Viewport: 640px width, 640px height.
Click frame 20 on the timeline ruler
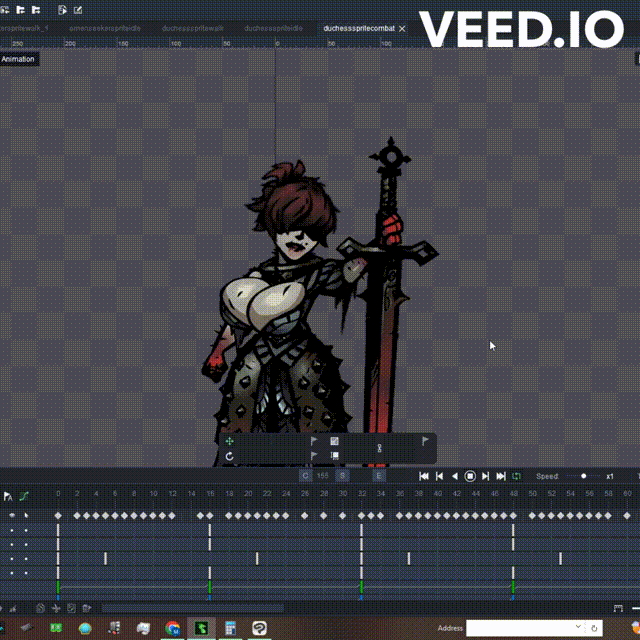tap(248, 494)
